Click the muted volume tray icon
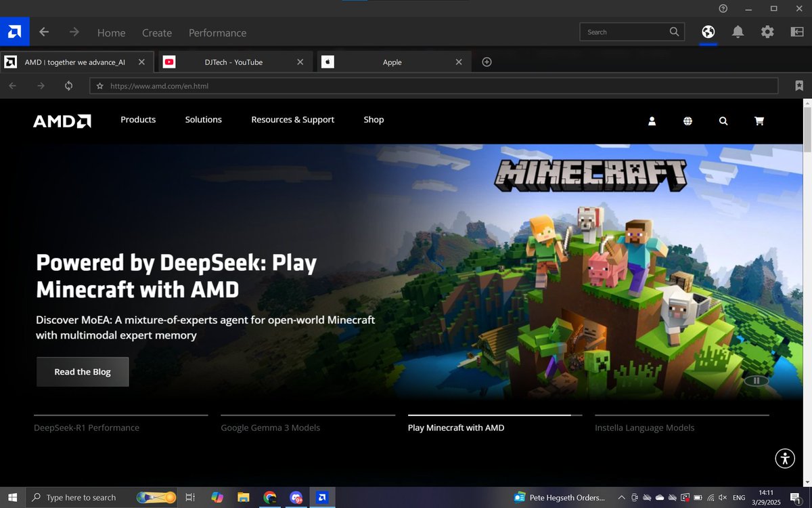 click(x=723, y=497)
